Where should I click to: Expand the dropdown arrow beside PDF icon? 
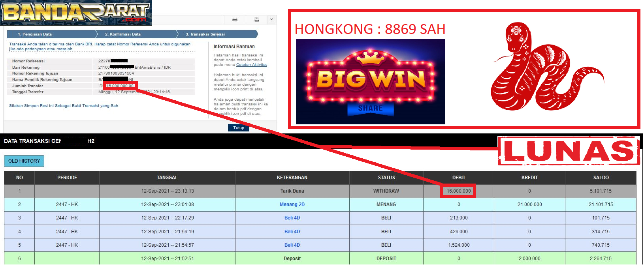pos(271,19)
